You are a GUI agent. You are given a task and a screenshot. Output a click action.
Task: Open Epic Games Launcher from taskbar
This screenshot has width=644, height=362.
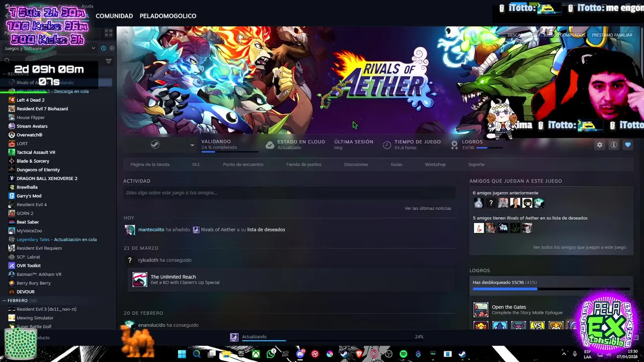click(x=241, y=354)
